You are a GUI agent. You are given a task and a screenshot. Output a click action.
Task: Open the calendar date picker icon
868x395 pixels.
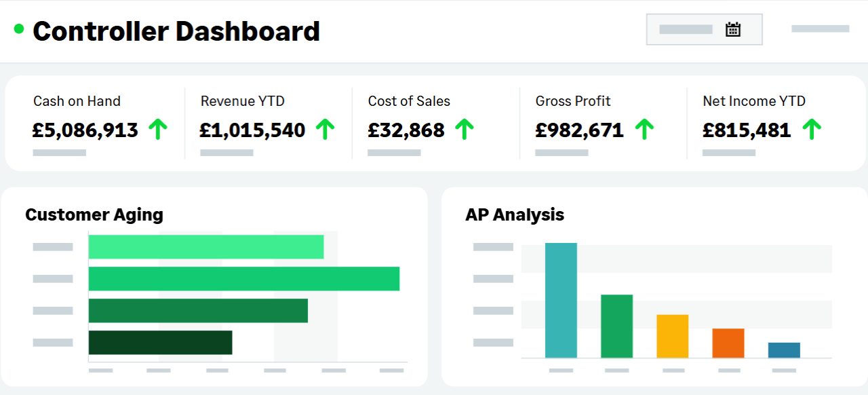click(x=732, y=29)
